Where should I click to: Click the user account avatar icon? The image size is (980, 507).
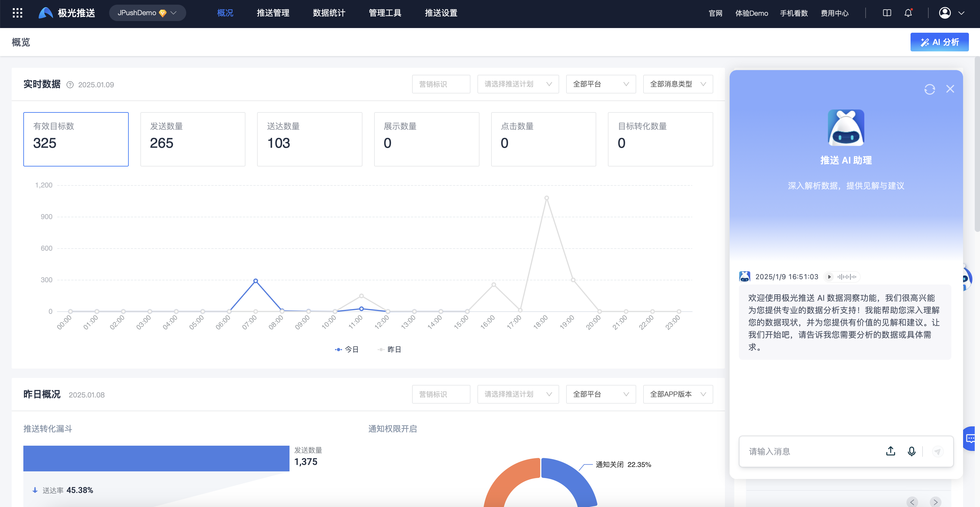coord(945,13)
